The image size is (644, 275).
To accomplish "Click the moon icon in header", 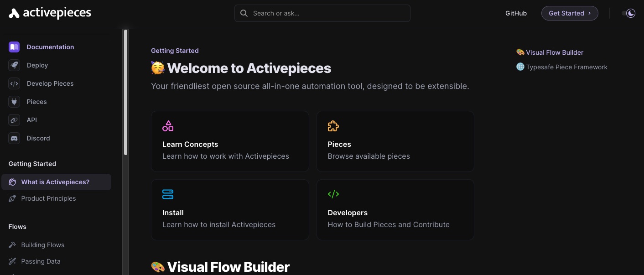I will click(631, 13).
